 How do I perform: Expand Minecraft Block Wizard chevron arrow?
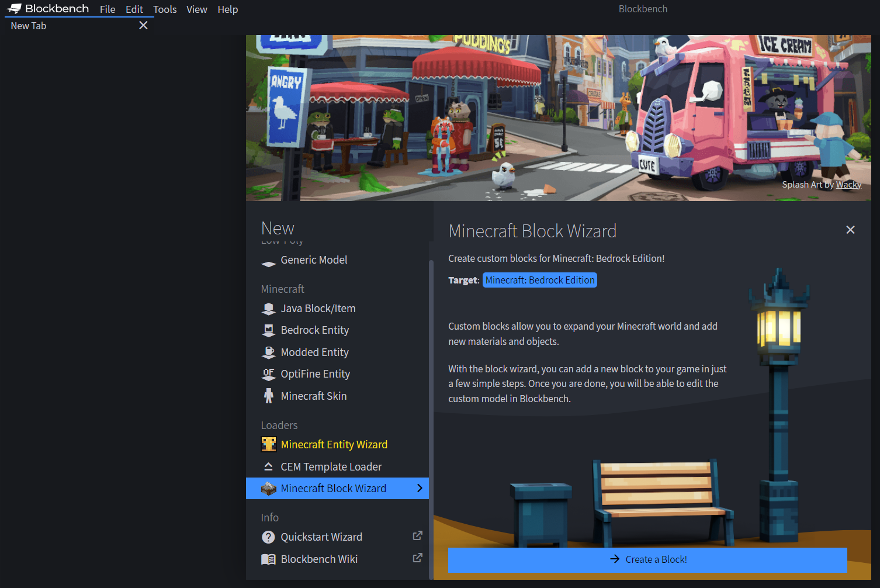coord(420,488)
